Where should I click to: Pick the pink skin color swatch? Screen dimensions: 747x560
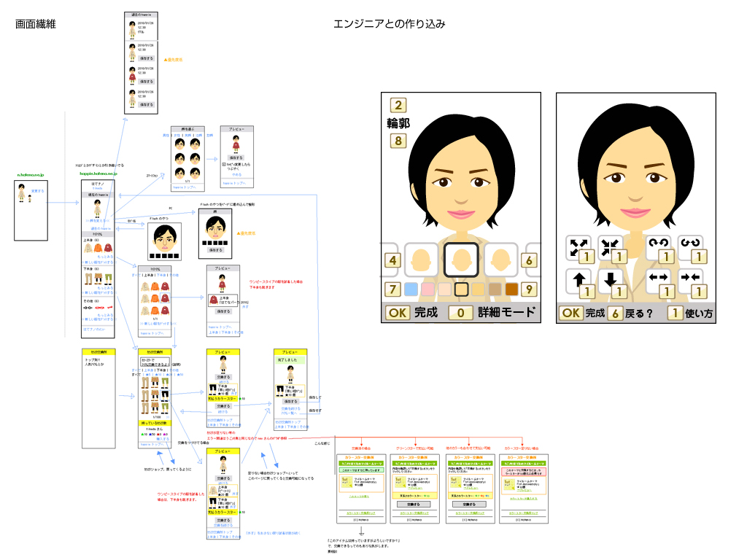(427, 289)
